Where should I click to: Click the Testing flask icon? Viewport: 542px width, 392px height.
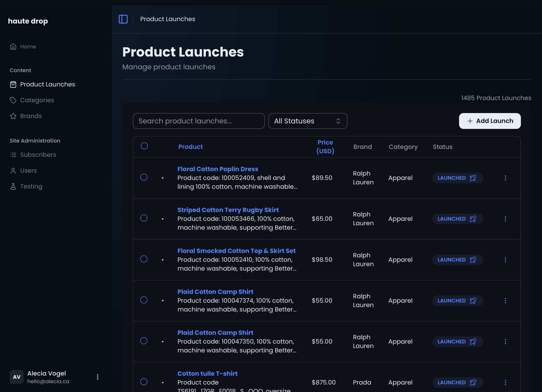(13, 187)
